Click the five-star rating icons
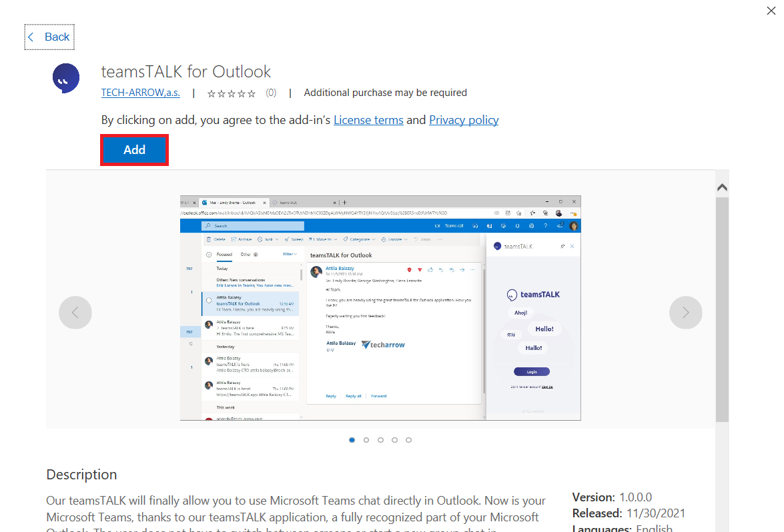Viewport: 784px width, 532px height. pos(231,93)
